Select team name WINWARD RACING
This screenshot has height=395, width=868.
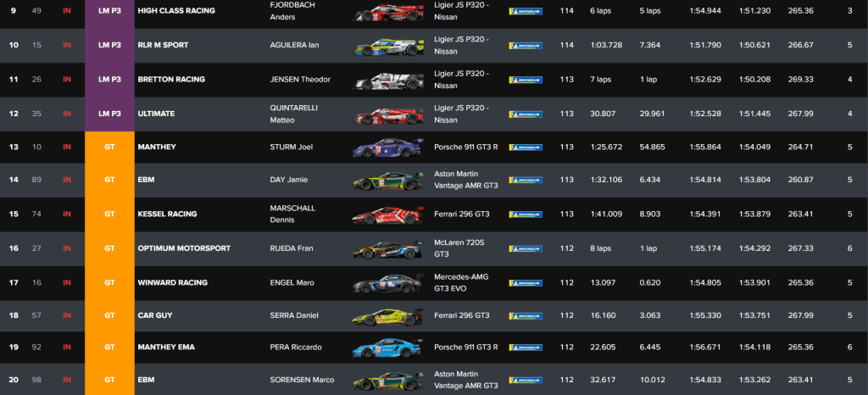tap(172, 282)
